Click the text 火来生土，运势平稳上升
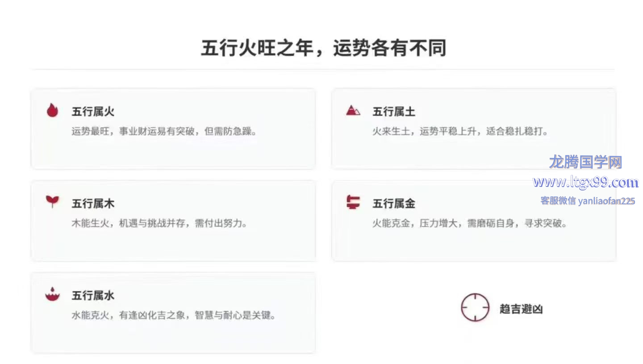The image size is (643, 364). coord(460,132)
